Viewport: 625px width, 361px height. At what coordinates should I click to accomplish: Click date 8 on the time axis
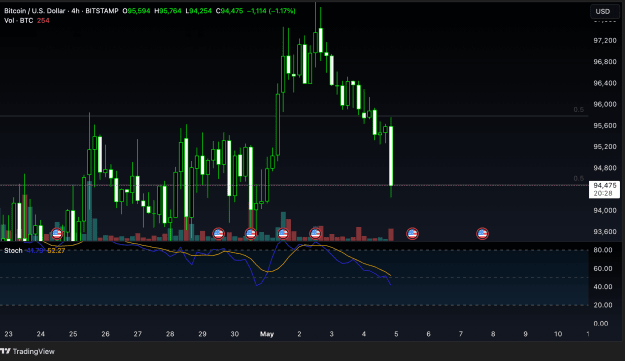pyautogui.click(x=493, y=334)
